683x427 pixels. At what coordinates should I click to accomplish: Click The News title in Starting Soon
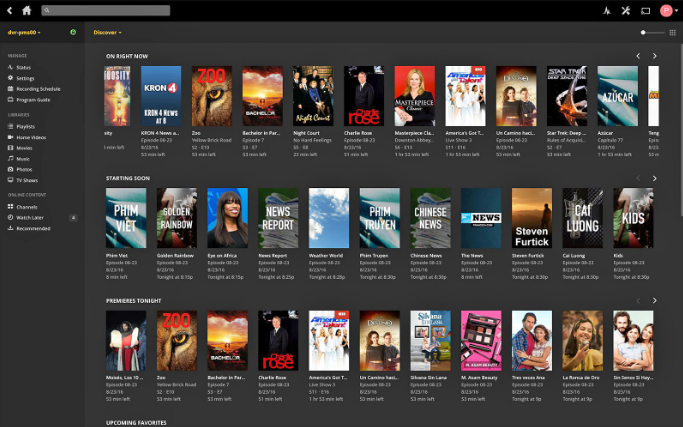click(x=472, y=255)
